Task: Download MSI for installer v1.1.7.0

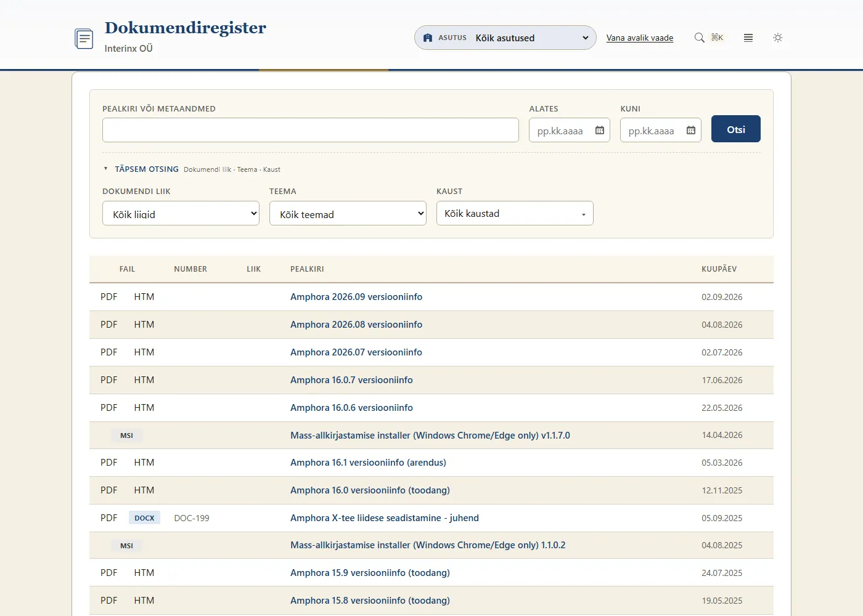Action: coord(126,436)
